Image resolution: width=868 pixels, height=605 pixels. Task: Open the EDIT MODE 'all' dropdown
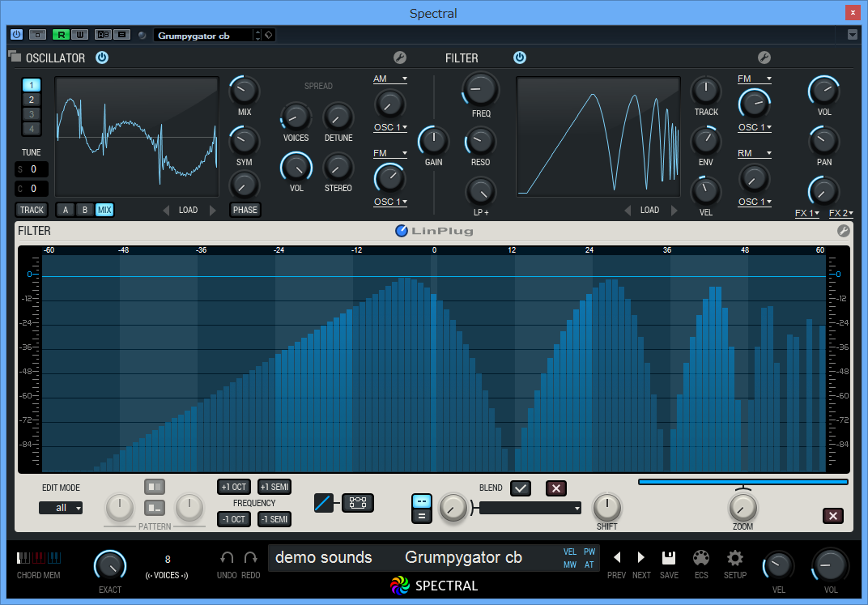point(61,508)
